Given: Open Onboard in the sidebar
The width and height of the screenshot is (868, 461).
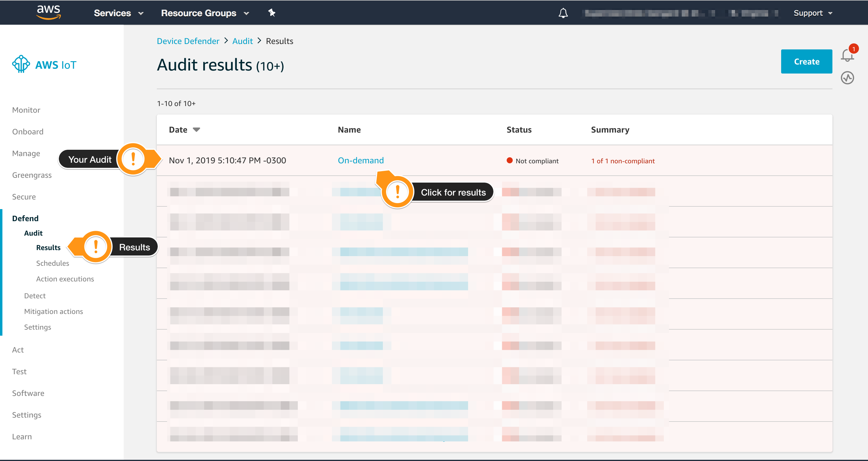Looking at the screenshot, I should pyautogui.click(x=28, y=132).
